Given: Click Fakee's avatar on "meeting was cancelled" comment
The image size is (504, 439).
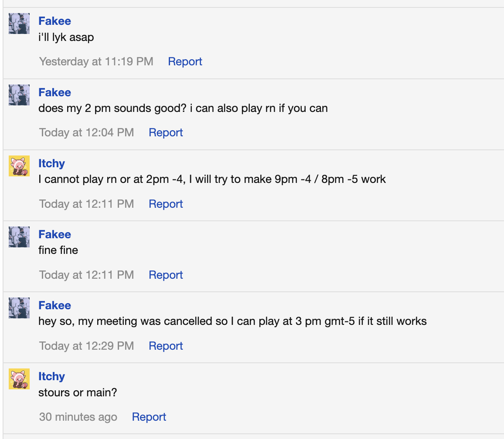Looking at the screenshot, I should (19, 308).
